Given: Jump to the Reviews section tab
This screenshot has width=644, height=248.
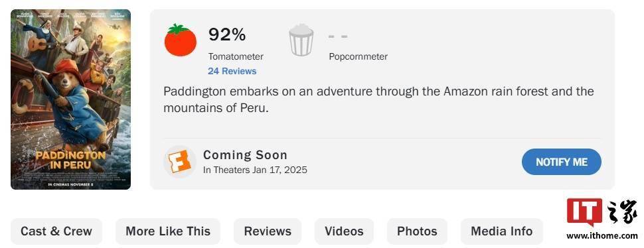Looking at the screenshot, I should pos(268,231).
